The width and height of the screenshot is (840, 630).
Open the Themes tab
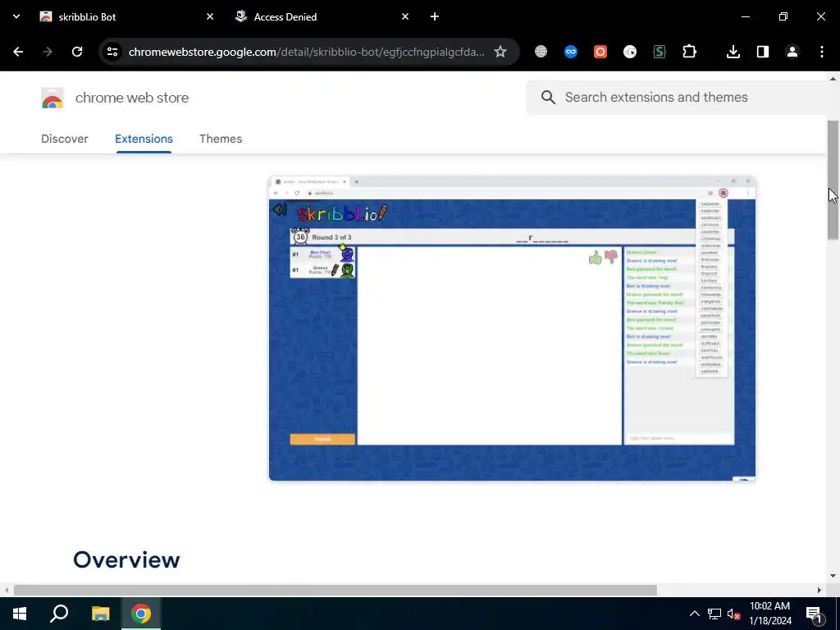click(221, 139)
